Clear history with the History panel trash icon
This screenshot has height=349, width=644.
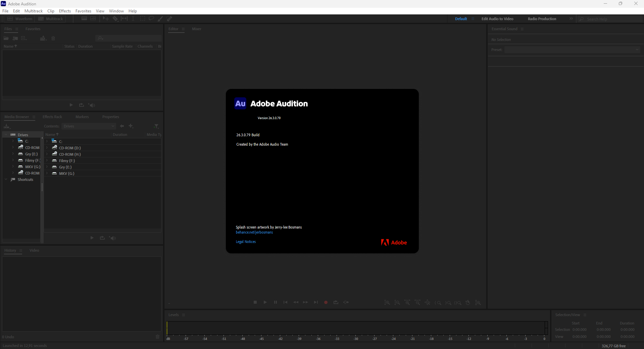158,337
